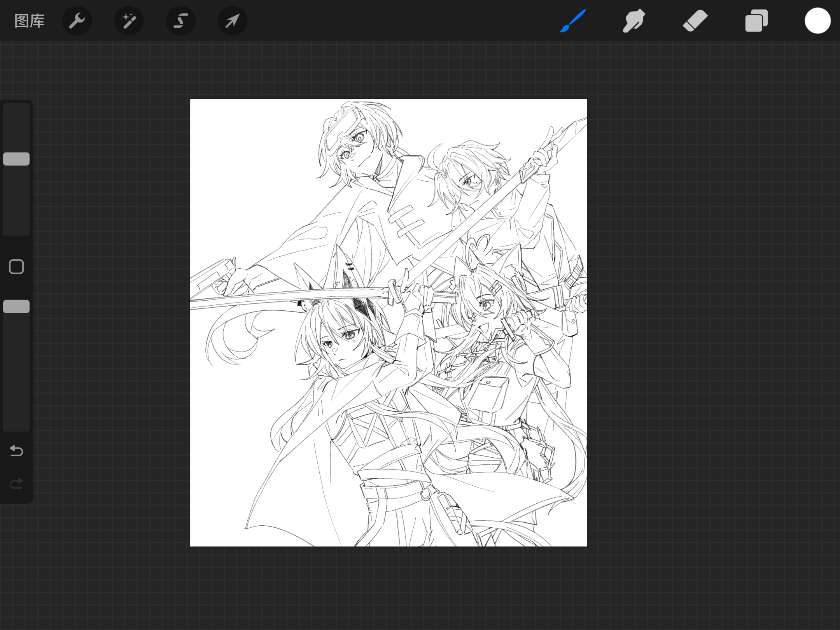Select the Smudge finger tool
The image size is (840, 630).
tap(633, 21)
